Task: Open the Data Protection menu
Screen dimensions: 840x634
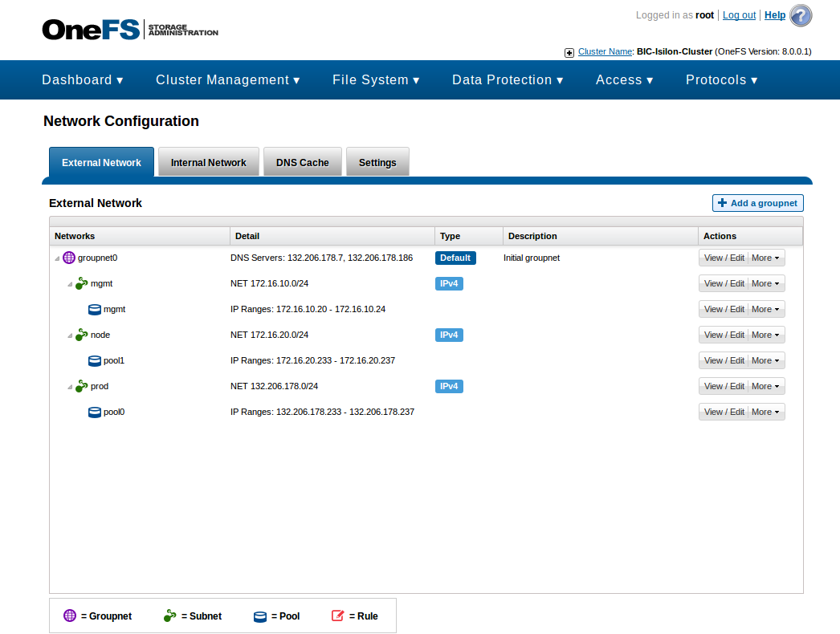Action: (508, 79)
